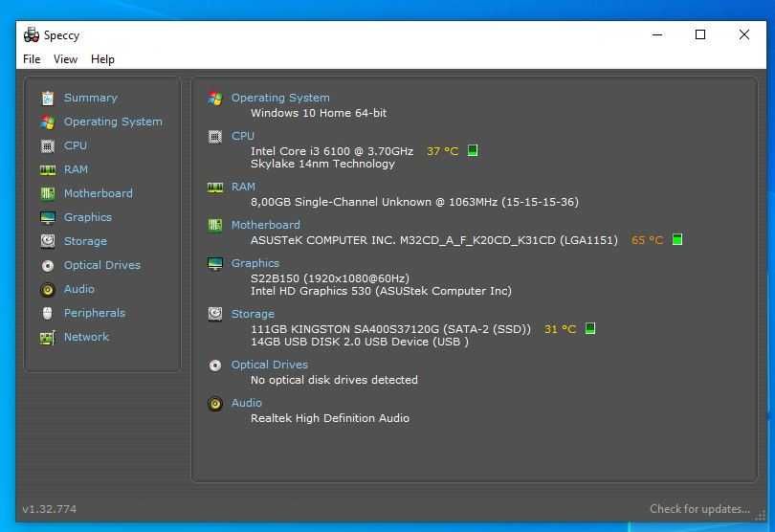Click 14GB USB DISK 2.0 entry
The height and width of the screenshot is (532, 775).
tap(360, 342)
